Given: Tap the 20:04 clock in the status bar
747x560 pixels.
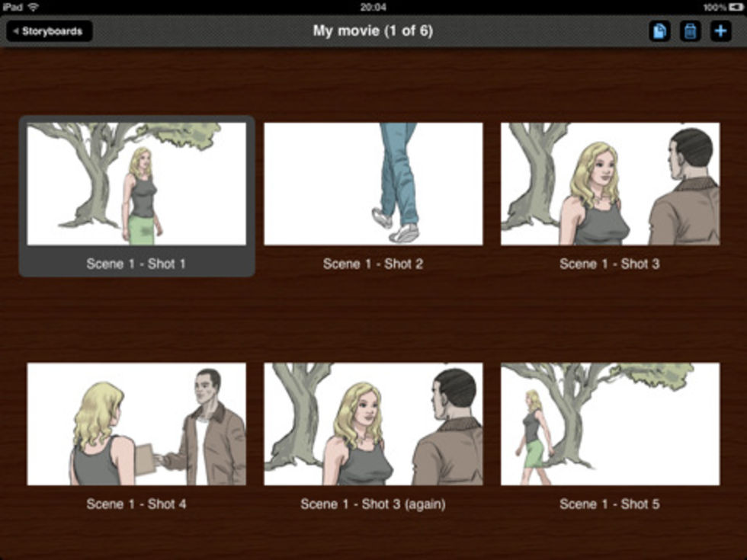Looking at the screenshot, I should (373, 7).
